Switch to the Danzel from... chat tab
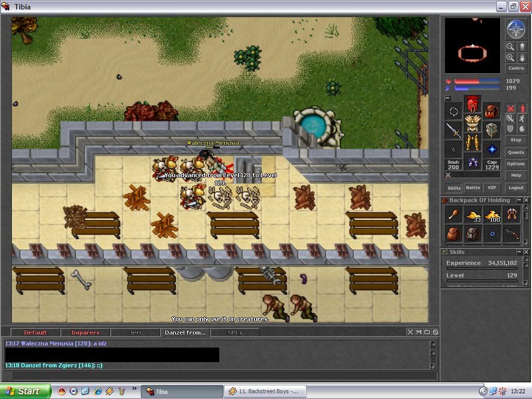 (185, 332)
